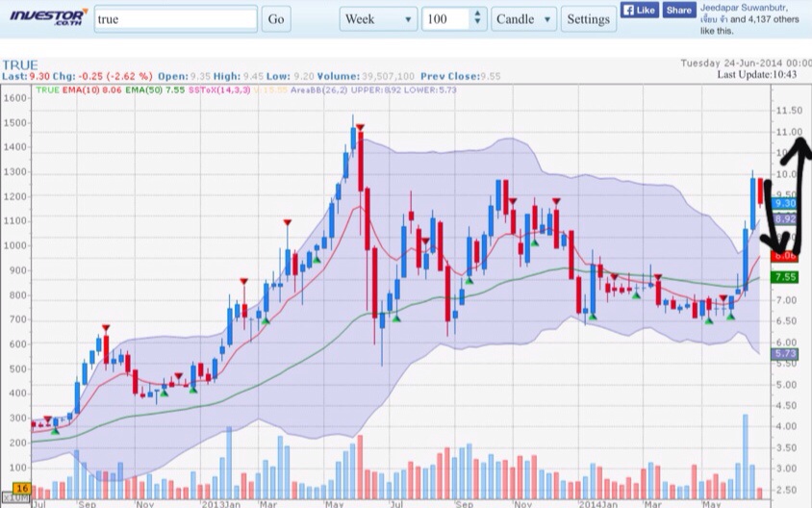
Task: Click the orange 16 marker at bottom-left
Action: click(x=22, y=489)
